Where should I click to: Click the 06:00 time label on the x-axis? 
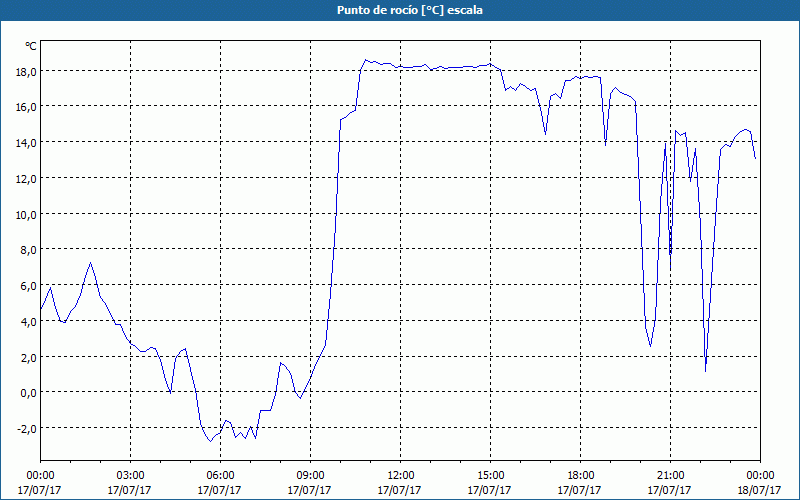coord(220,476)
